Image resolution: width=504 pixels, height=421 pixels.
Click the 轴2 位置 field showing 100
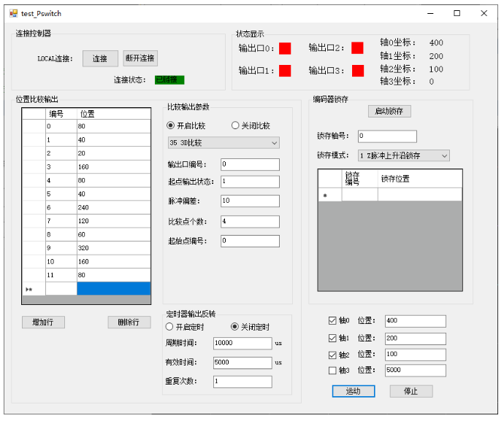point(416,355)
